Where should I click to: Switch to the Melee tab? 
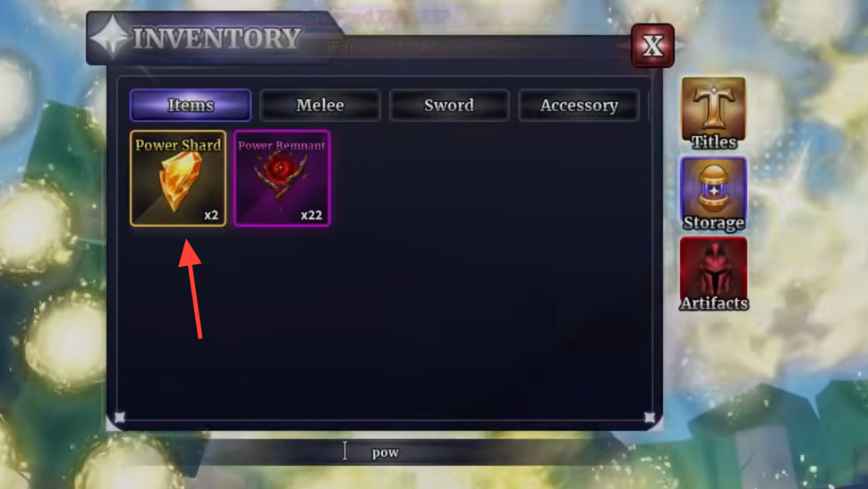coord(320,105)
